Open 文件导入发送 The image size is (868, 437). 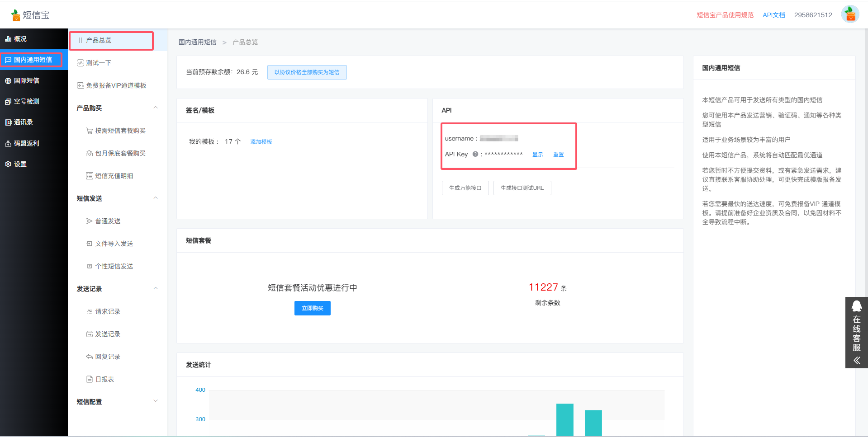tap(118, 244)
